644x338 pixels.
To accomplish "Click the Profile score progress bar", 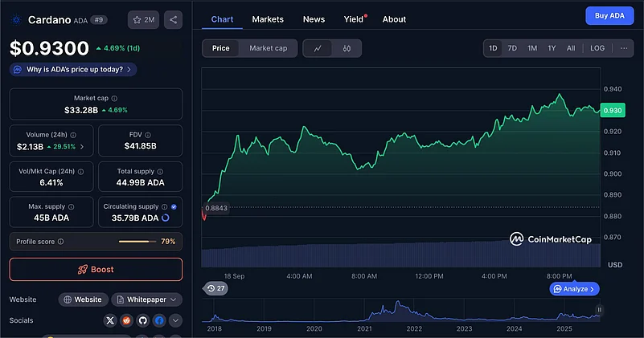I will (x=137, y=242).
